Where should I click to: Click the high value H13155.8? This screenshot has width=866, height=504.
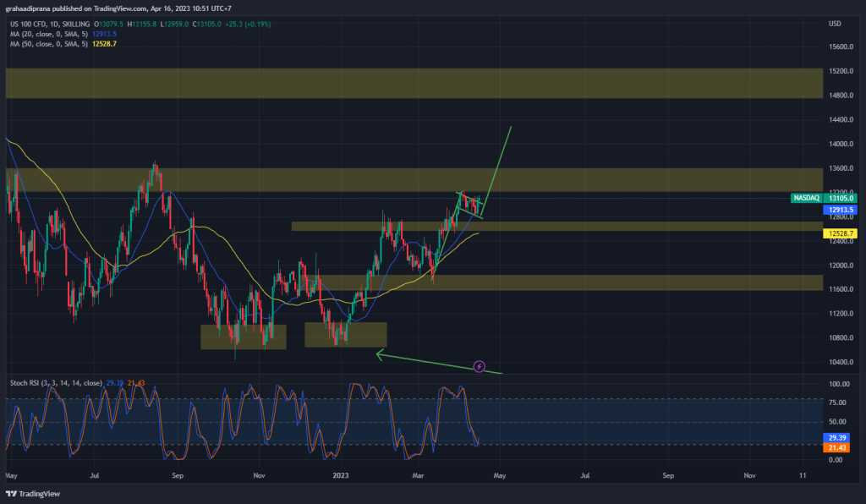coord(142,25)
